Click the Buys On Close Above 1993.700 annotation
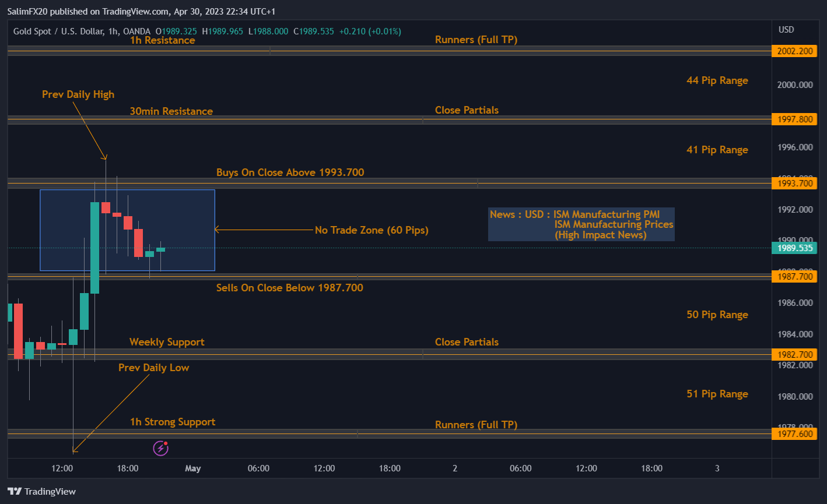The image size is (827, 504). pos(290,172)
